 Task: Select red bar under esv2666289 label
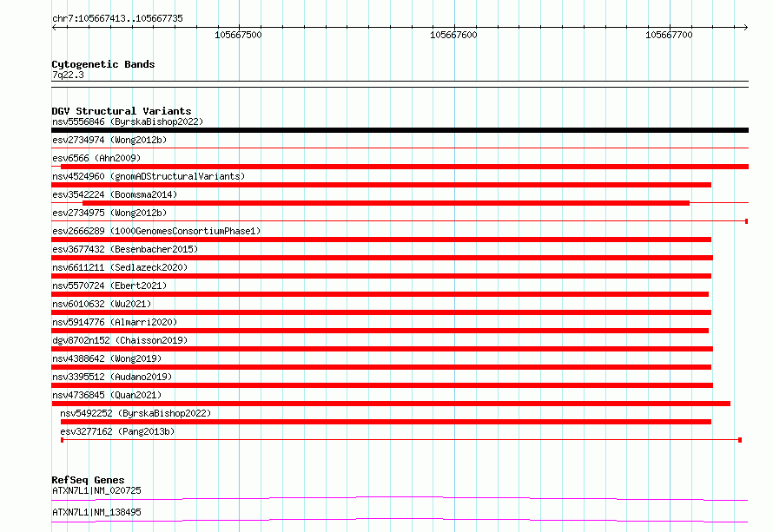tap(381, 240)
